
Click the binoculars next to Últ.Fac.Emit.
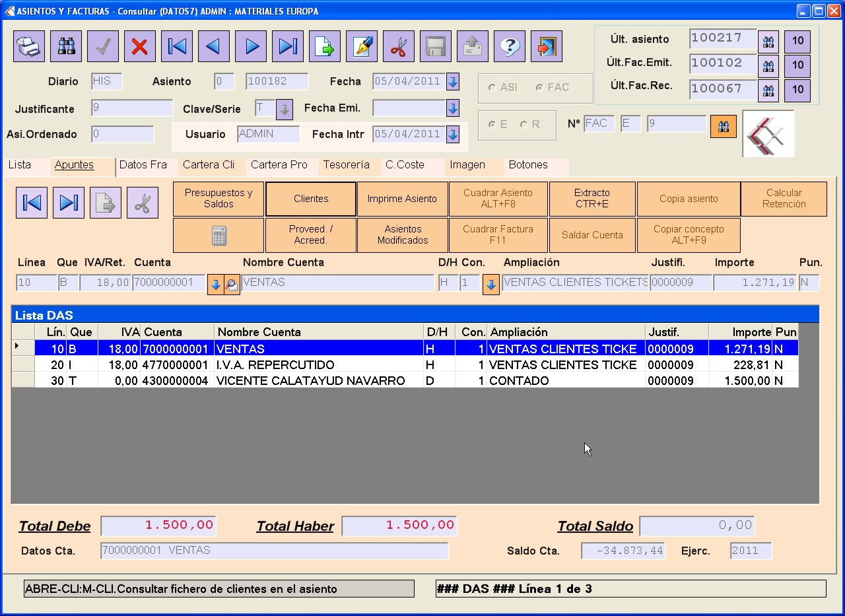tap(768, 66)
